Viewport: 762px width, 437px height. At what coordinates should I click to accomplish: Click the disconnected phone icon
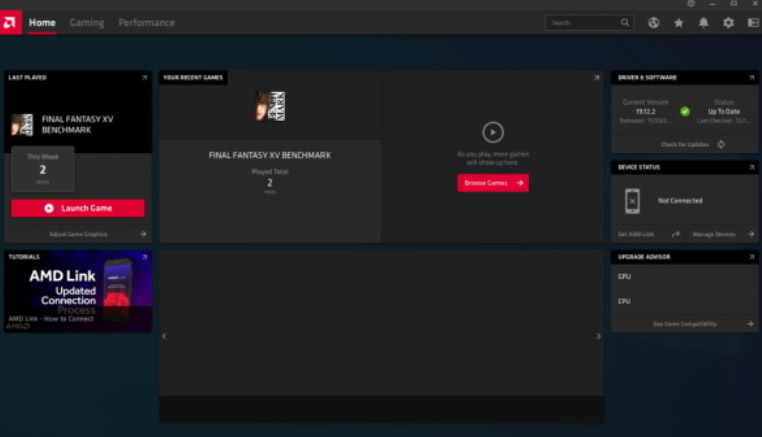pos(632,201)
